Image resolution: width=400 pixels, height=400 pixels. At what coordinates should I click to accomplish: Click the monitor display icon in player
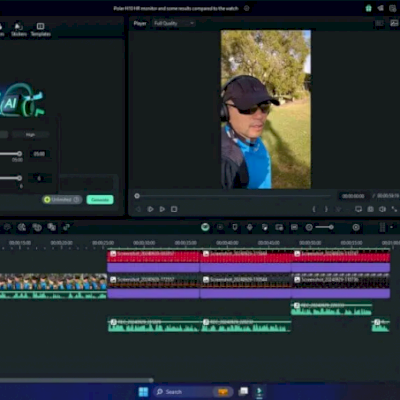pyautogui.click(x=358, y=209)
